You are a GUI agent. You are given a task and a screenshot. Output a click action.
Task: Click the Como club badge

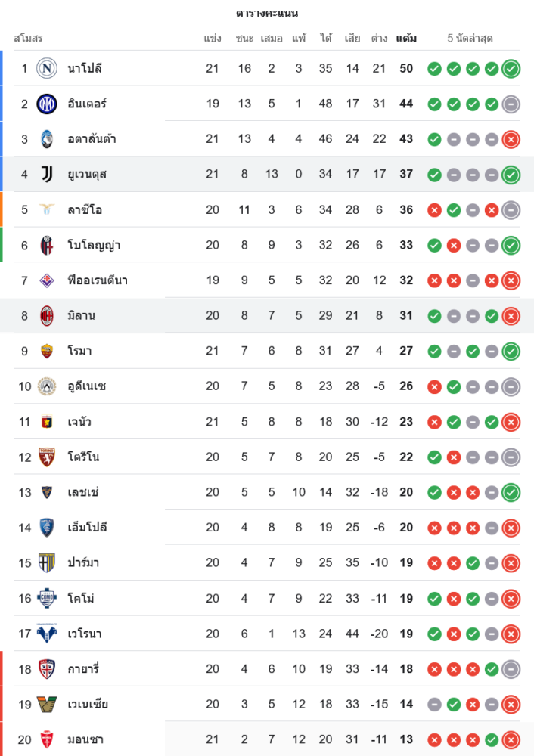click(47, 598)
